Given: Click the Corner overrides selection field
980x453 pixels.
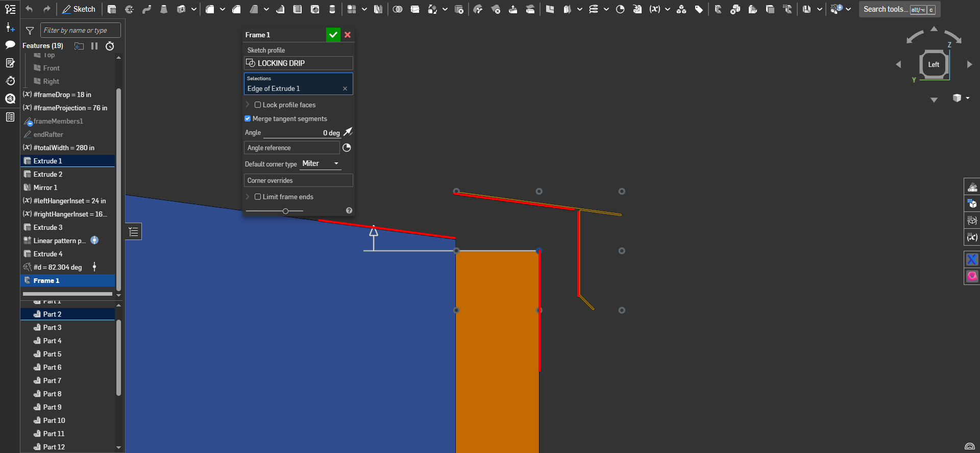Looking at the screenshot, I should tap(299, 180).
